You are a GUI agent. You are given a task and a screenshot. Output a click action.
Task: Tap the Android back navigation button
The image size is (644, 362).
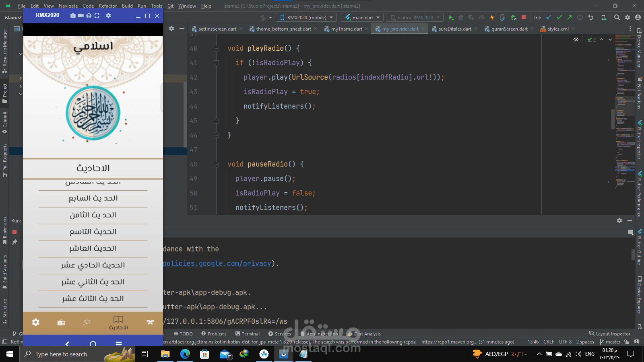[67, 344]
